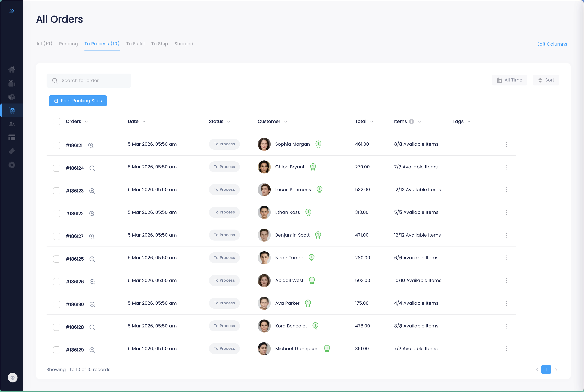
Task: Select the shopping cart Orders icon
Action: point(12,110)
